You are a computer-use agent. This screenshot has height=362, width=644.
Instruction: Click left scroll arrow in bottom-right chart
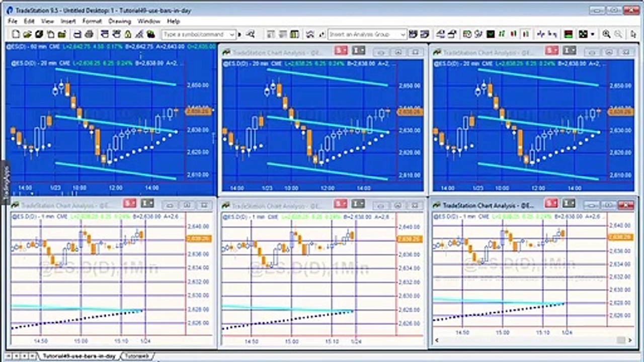(437, 340)
